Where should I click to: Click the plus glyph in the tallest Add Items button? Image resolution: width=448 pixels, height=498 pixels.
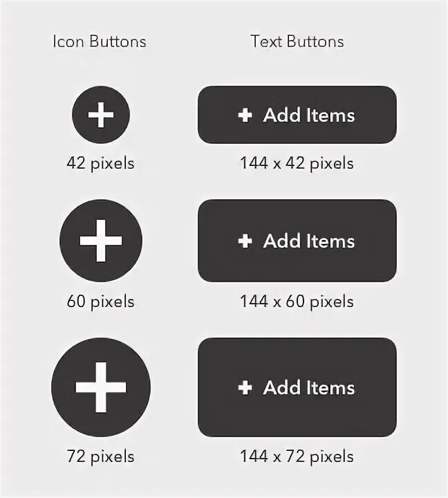click(x=245, y=387)
